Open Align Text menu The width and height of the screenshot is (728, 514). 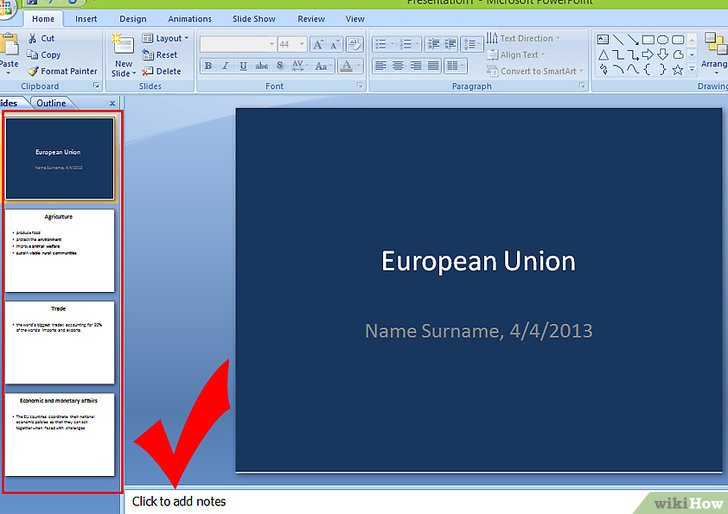coord(516,55)
